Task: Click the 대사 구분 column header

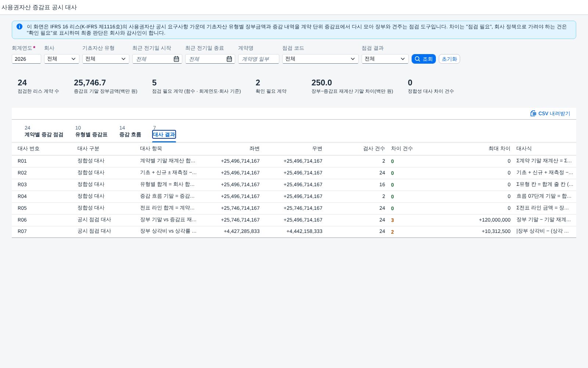Action: pyautogui.click(x=88, y=148)
